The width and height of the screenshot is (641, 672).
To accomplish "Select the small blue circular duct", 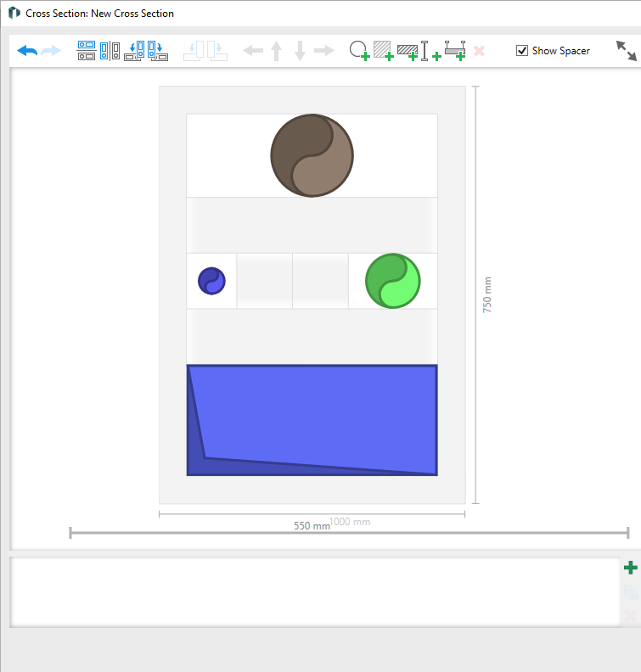I will pos(211,281).
